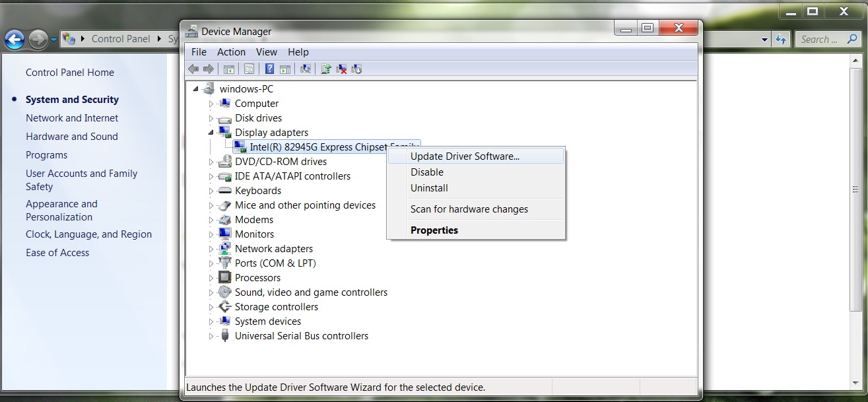Expand the Network adapters node
Screen dimensions: 868x402
(211, 248)
